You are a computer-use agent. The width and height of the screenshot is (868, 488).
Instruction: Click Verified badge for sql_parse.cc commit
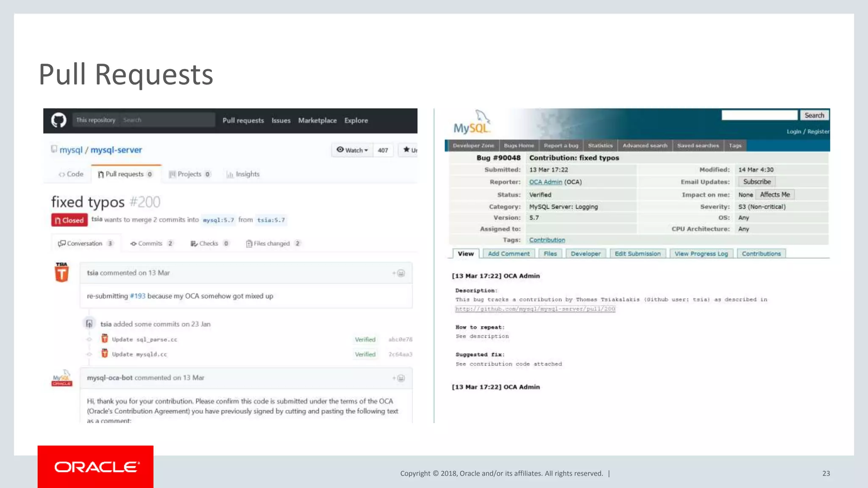point(365,340)
